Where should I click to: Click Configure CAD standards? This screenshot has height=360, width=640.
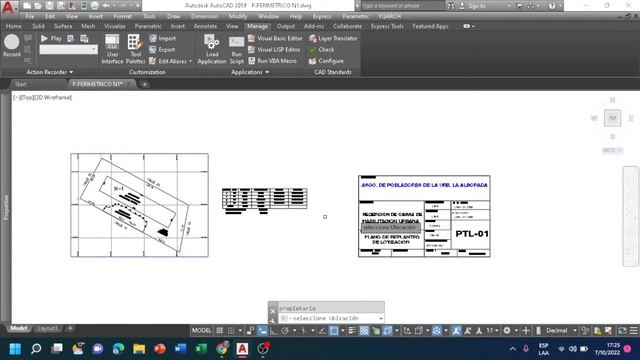326,61
